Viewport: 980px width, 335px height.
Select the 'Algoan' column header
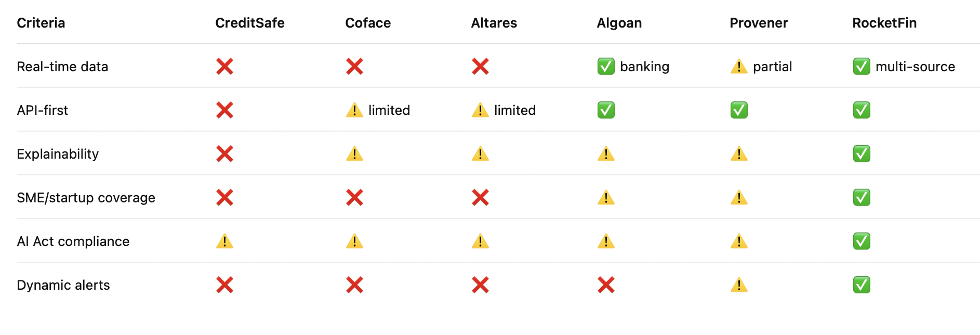click(619, 23)
